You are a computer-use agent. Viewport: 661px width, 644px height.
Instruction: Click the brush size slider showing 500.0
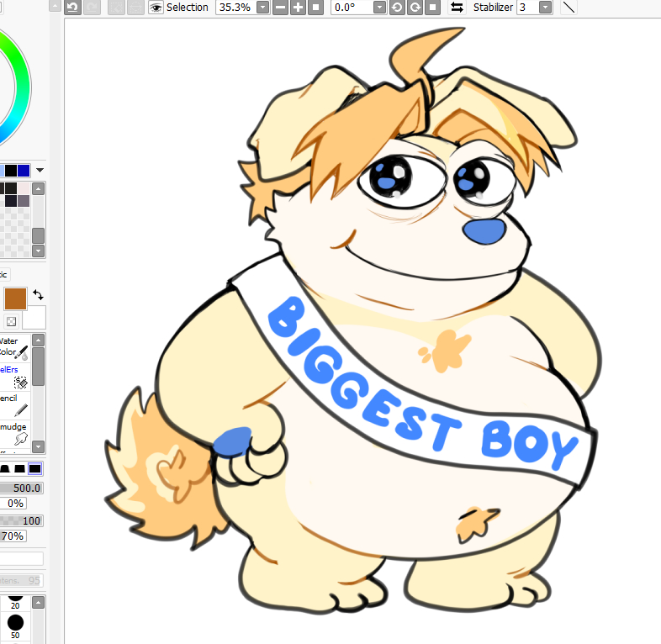[x=22, y=488]
